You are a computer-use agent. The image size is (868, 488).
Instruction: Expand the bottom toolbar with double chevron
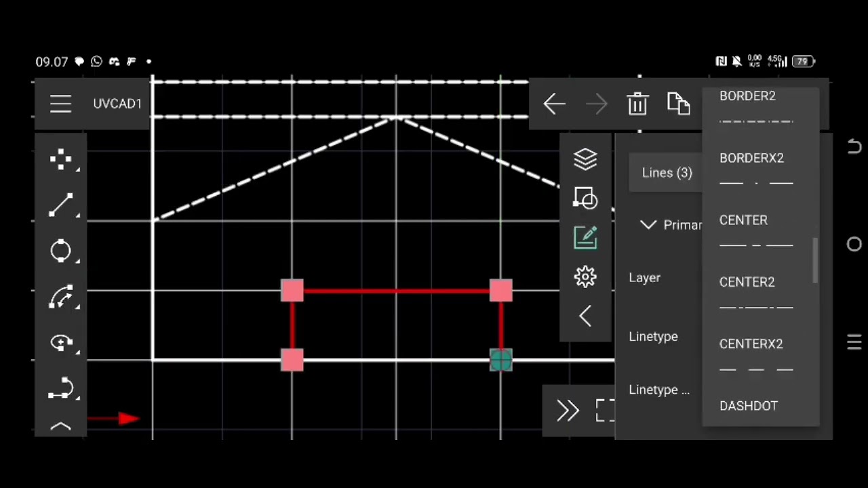(x=568, y=410)
